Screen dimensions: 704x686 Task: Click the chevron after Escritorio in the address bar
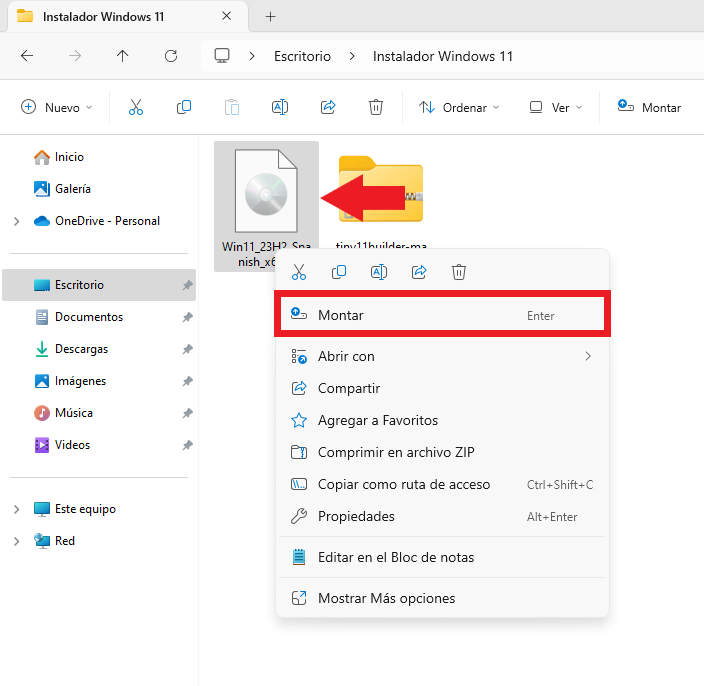(352, 56)
